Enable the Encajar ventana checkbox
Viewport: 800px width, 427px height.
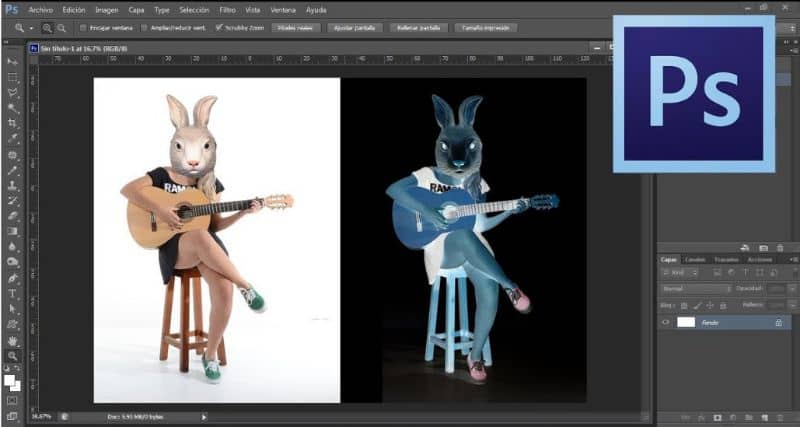coord(82,28)
